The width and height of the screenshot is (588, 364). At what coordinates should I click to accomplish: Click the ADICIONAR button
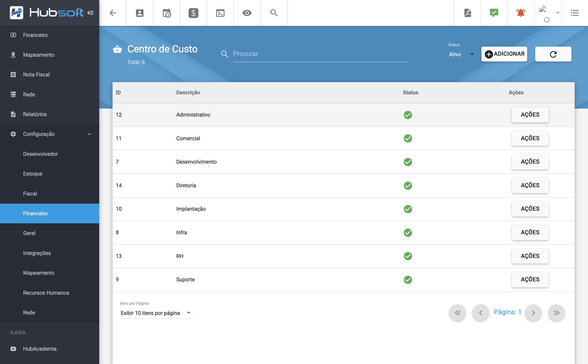tap(504, 54)
